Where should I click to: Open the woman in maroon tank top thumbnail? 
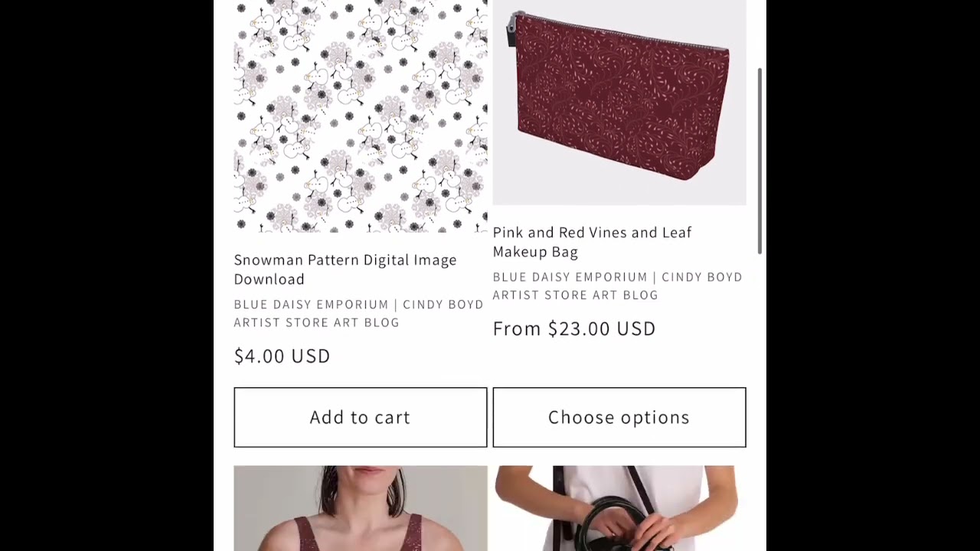click(361, 508)
